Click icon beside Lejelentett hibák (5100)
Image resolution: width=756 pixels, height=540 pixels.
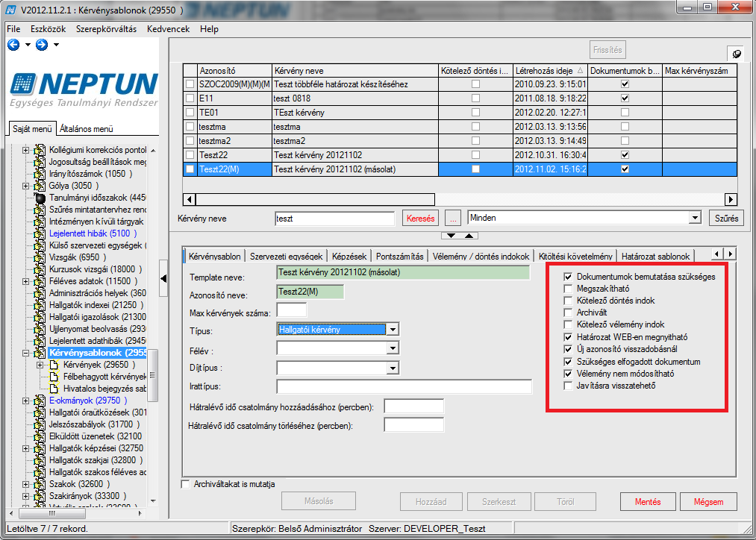pyautogui.click(x=40, y=233)
